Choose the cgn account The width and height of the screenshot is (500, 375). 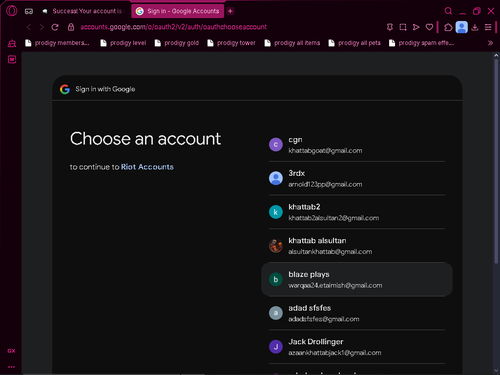coord(357,145)
